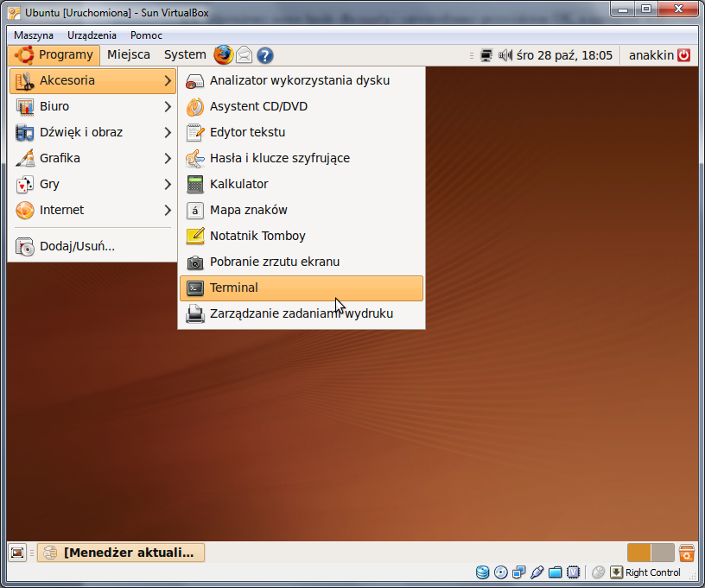Screen dimensions: 705x588
Task: Expand the Dźwięk i obraz submenu
Action: pyautogui.click(x=92, y=132)
